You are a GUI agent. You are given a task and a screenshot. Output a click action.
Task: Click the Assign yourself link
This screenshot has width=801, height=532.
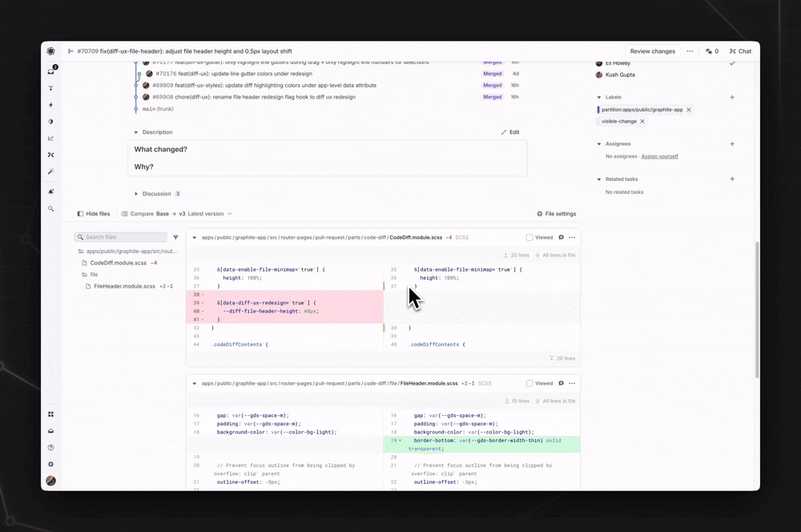[x=659, y=156]
